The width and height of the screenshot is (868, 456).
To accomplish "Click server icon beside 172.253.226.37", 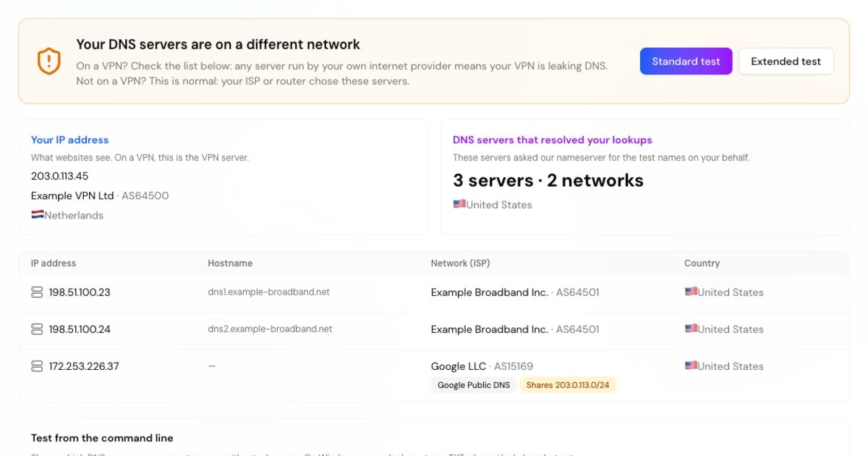I will (37, 366).
